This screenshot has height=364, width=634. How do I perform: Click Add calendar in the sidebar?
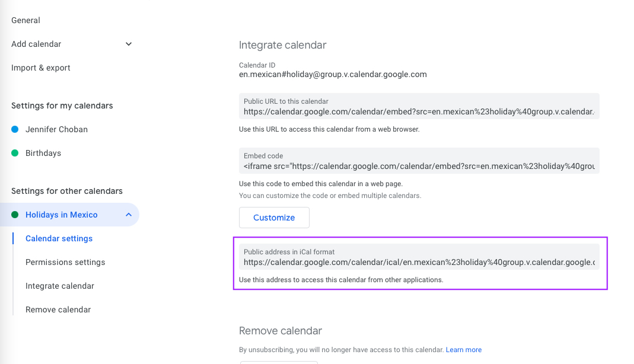pyautogui.click(x=36, y=44)
